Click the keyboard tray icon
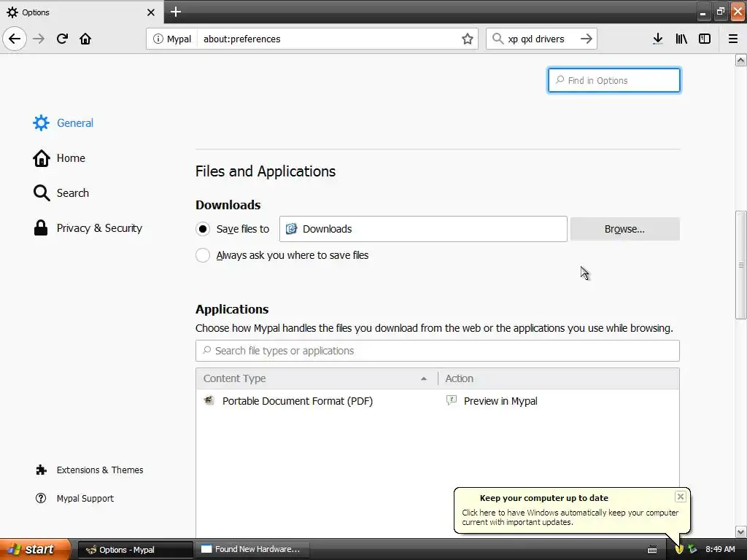Viewport: 747px width, 560px height. coord(652,550)
